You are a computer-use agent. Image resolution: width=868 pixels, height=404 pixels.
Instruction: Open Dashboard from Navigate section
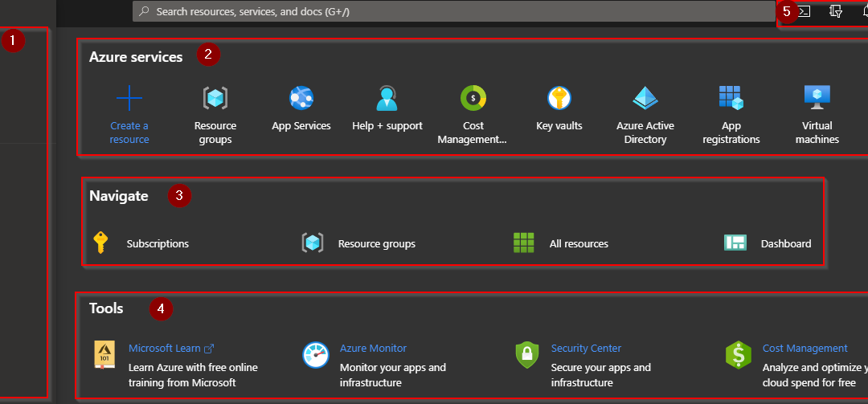tap(786, 243)
